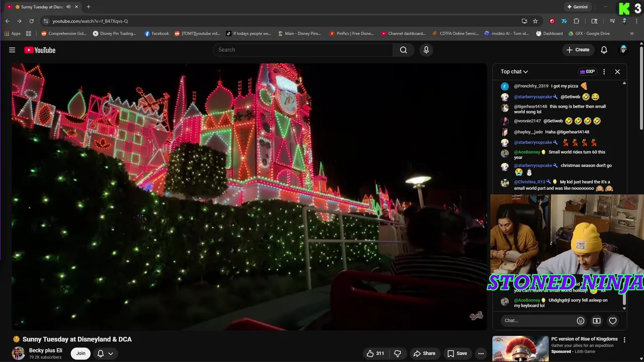Open Main - Disney Pins bookmark
The width and height of the screenshot is (644, 362).
coord(299,34)
